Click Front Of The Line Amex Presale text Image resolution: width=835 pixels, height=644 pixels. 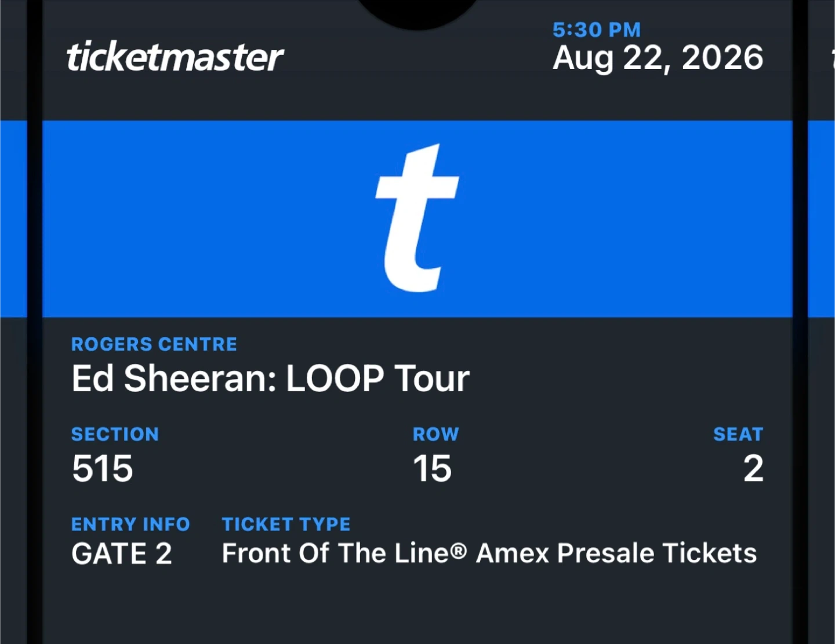pyautogui.click(x=489, y=554)
